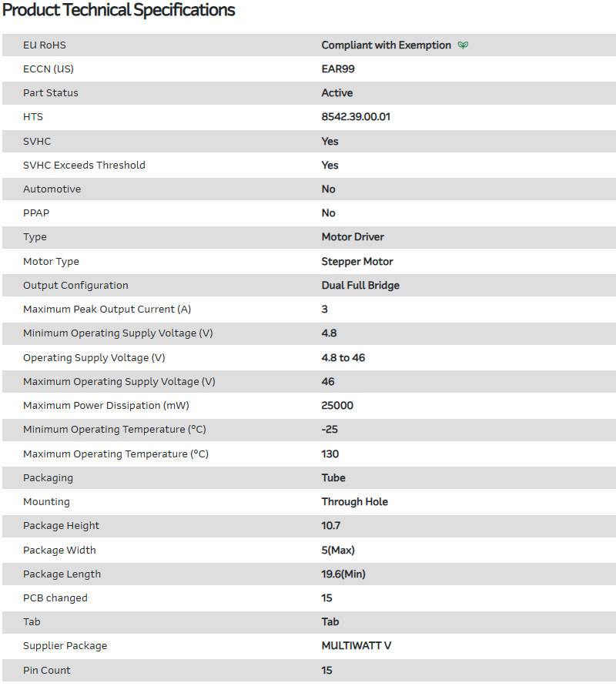Click the green leaf icon beside Compliant with Exemption

[463, 45]
